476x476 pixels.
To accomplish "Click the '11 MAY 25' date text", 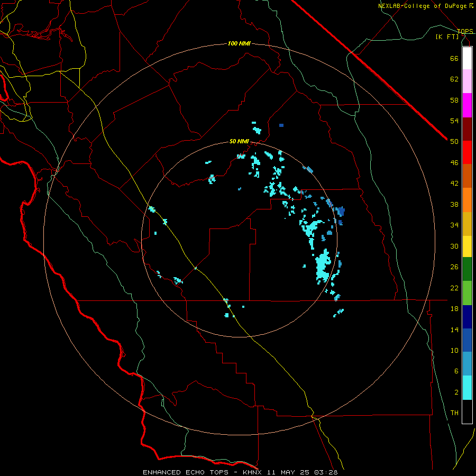I will 288,472.
